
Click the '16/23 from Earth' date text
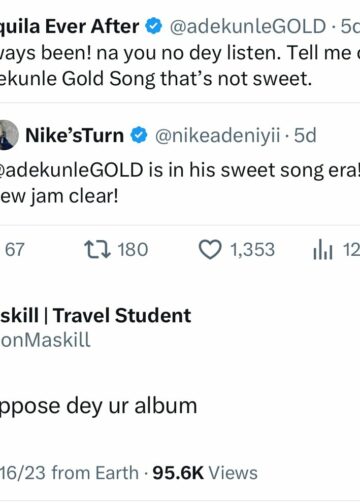pyautogui.click(x=69, y=473)
